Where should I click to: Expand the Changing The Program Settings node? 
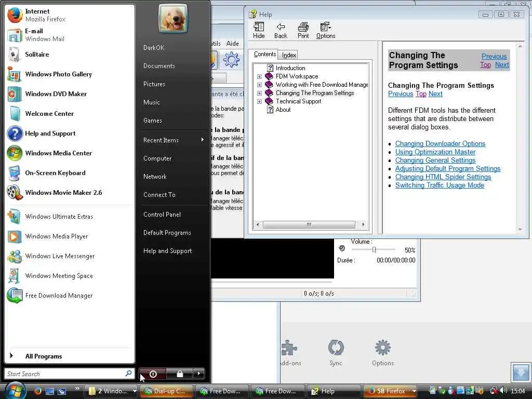point(260,94)
